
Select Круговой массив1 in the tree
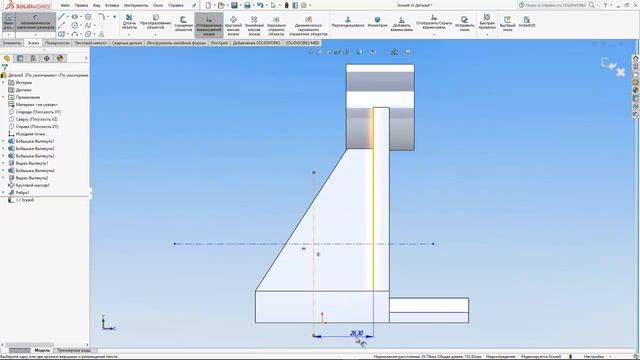coord(29,185)
